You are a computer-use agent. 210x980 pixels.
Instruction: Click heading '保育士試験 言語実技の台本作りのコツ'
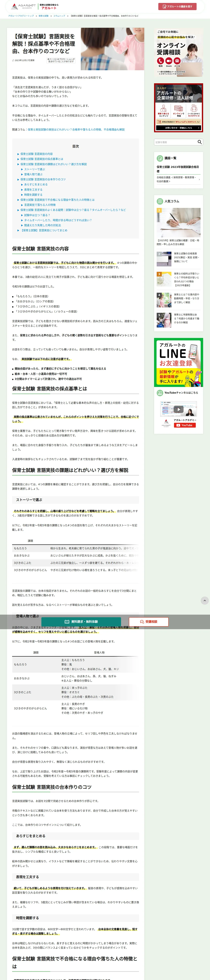click(52, 787)
